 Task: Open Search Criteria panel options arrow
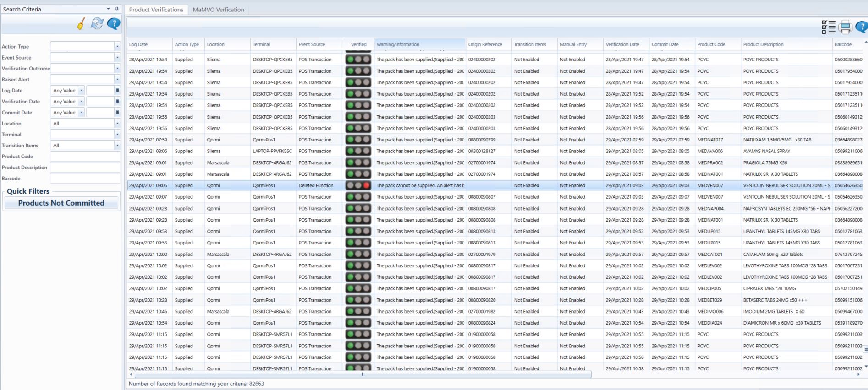[x=108, y=9]
